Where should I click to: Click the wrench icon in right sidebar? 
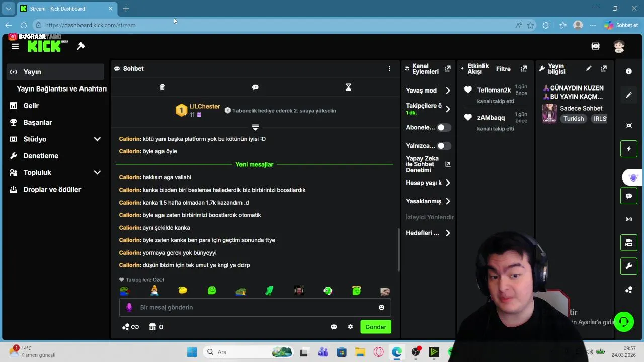click(629, 266)
